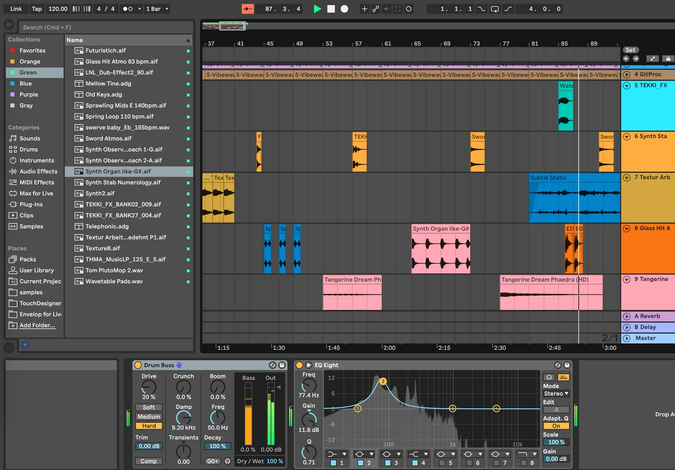
Task: Select the Green collection in browser
Action: [x=28, y=72]
